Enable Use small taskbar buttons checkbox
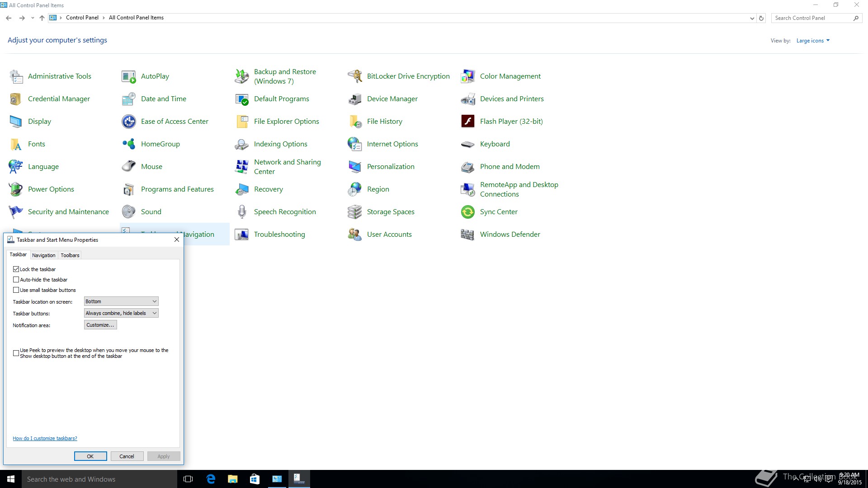 click(16, 290)
